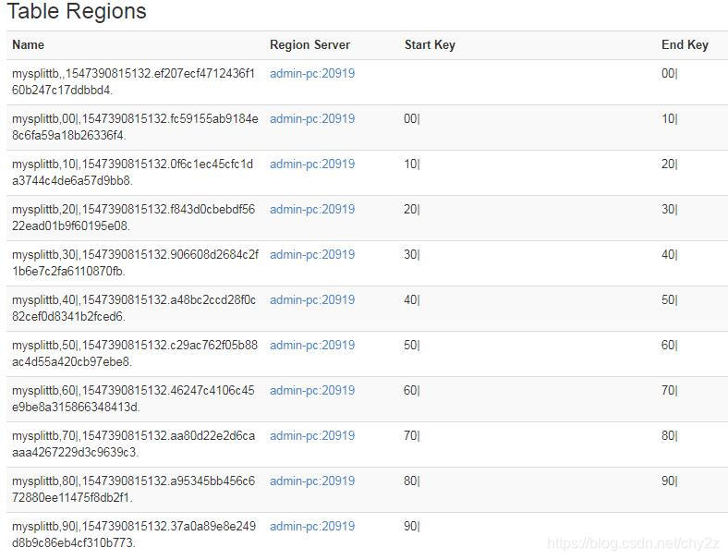
Task: Select region name ending 906608d2684c2f1b6e7c2fa6110870fb
Action: pos(135,262)
